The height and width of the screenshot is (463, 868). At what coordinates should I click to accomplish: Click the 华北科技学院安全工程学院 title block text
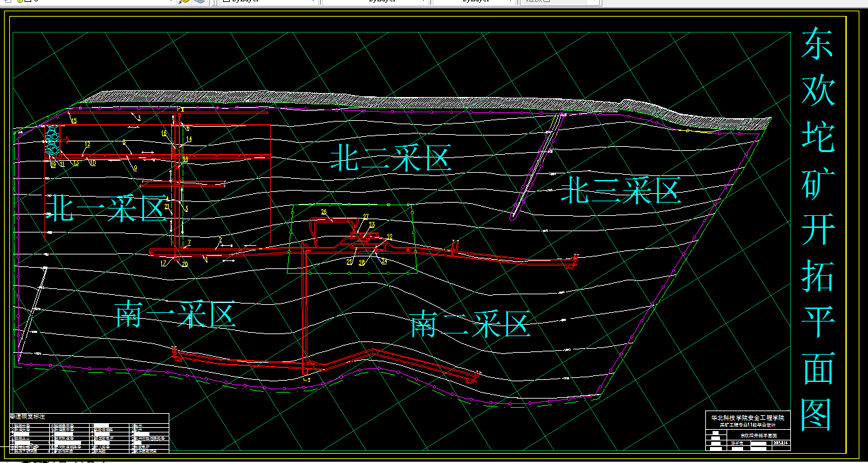[748, 418]
